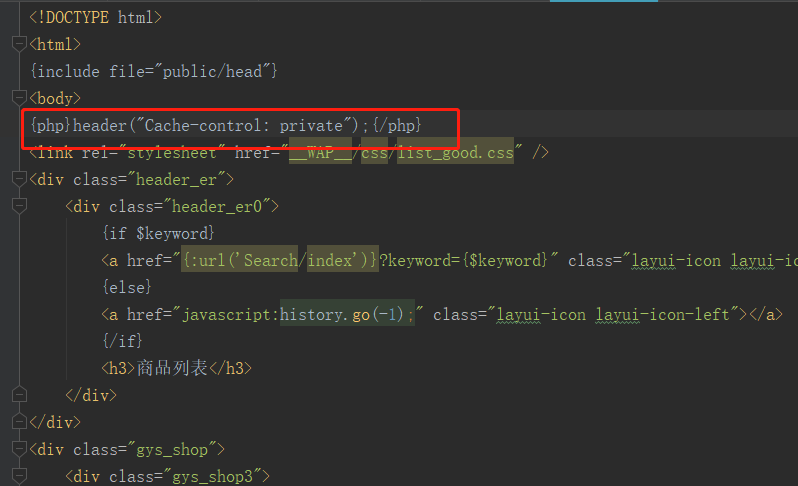Click the {else} template tag

coord(126,288)
